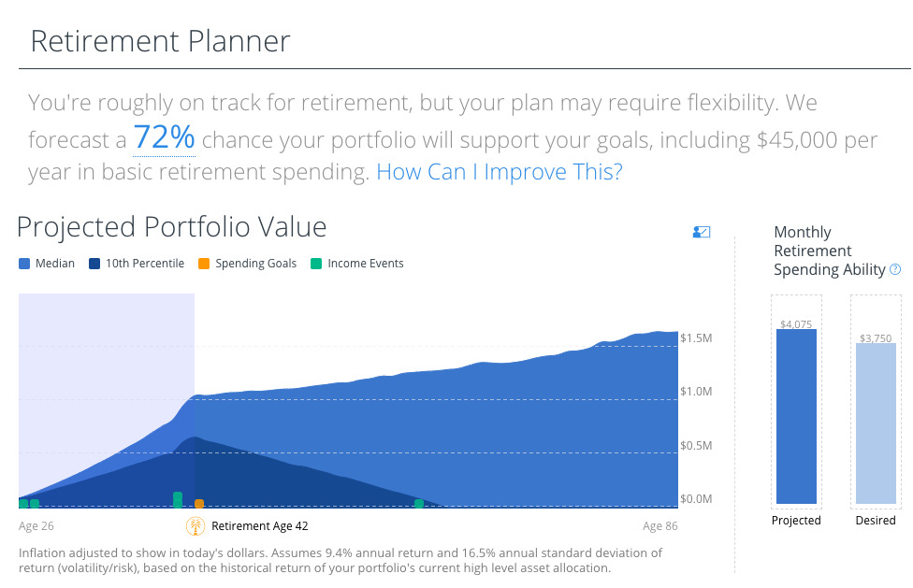Select the second green income marker near Age 26
913x588 pixels.
coord(35,504)
